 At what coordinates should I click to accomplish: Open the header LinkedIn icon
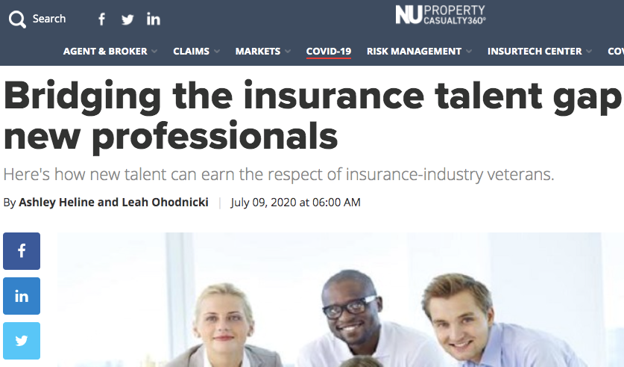tap(153, 19)
